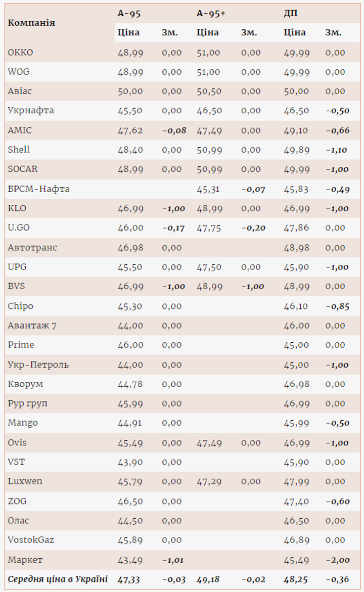Click Маркет diesel change value -2,00

click(337, 560)
